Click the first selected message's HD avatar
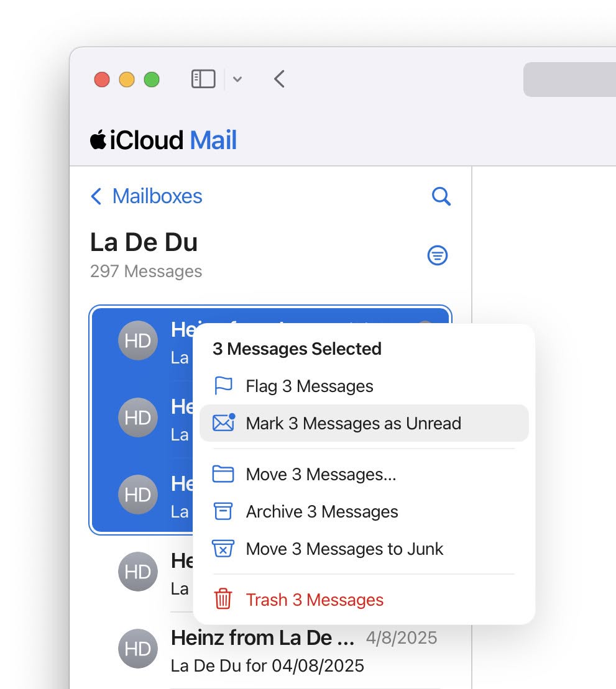The image size is (616, 689). coord(137,340)
